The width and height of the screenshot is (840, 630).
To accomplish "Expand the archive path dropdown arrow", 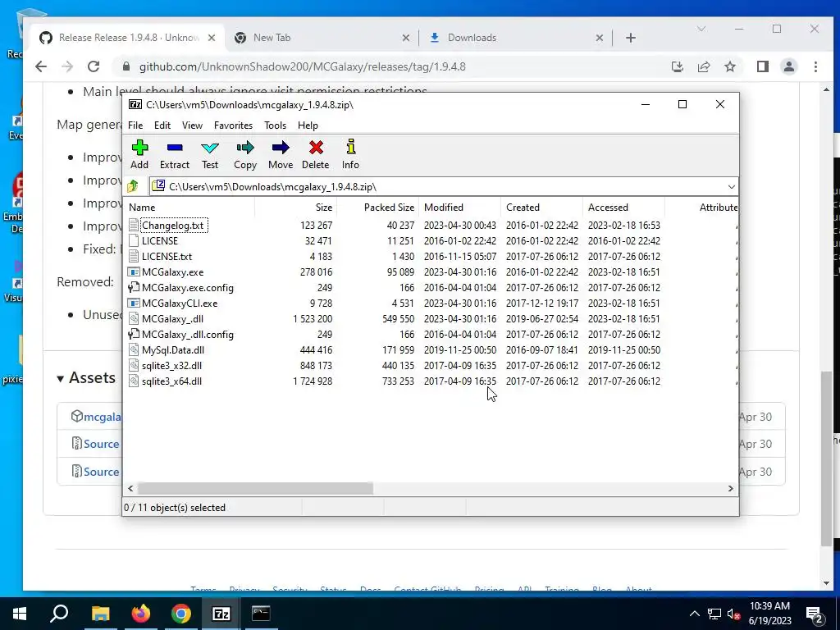I will [x=731, y=187].
